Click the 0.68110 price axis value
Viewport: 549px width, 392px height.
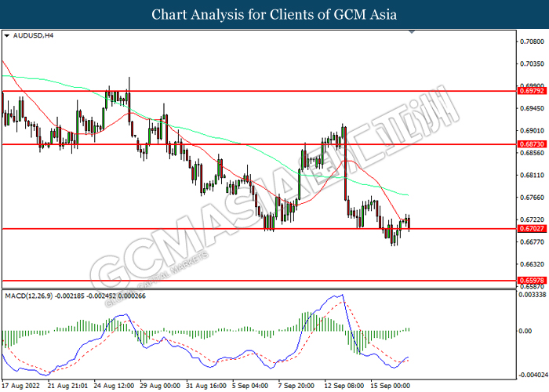[x=533, y=175]
